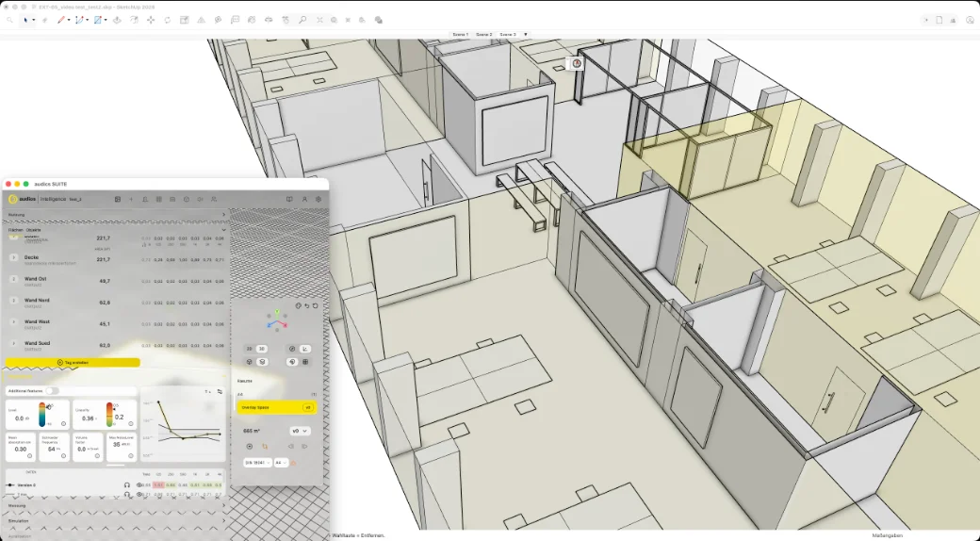The height and width of the screenshot is (541, 980).
Task: Click the swap icon above the graph
Action: pyautogui.click(x=220, y=391)
